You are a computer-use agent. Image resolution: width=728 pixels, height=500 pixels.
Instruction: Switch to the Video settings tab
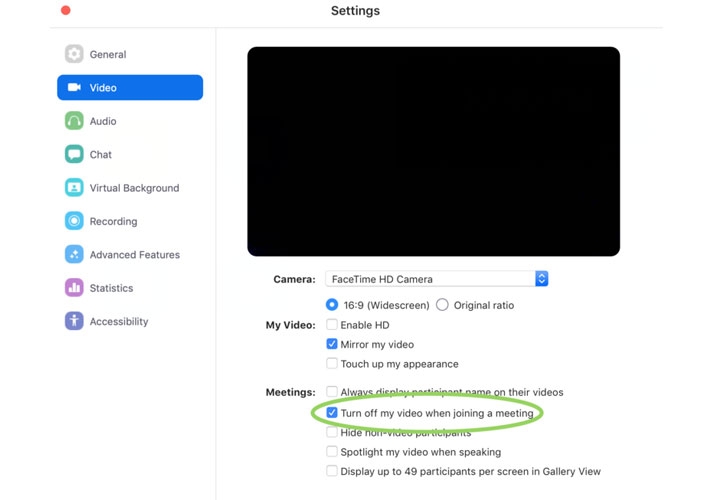[130, 87]
